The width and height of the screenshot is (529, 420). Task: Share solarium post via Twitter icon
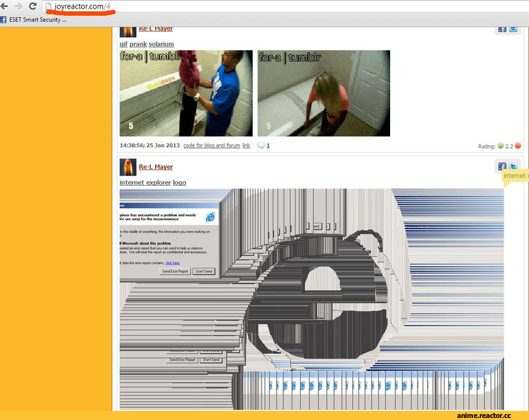513,29
